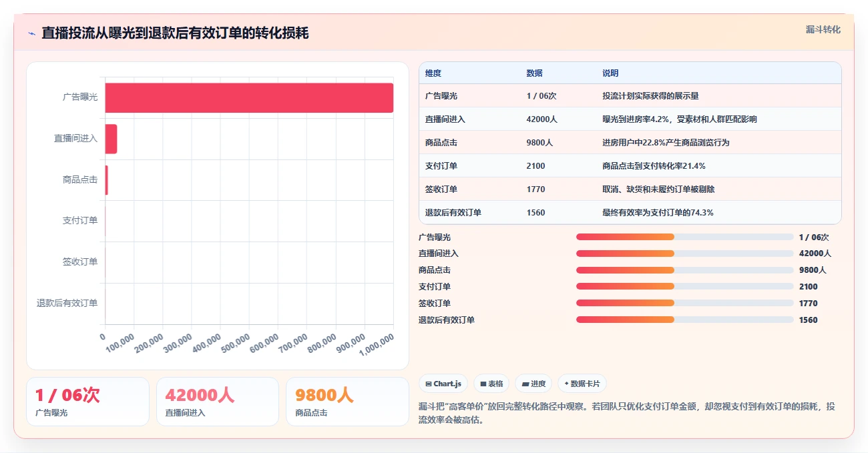Click the 支付订单 progress bar
This screenshot has height=453, width=868.
click(x=685, y=287)
